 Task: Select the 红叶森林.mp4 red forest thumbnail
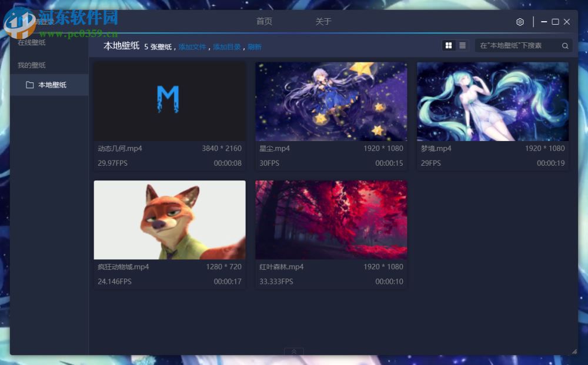tap(331, 220)
